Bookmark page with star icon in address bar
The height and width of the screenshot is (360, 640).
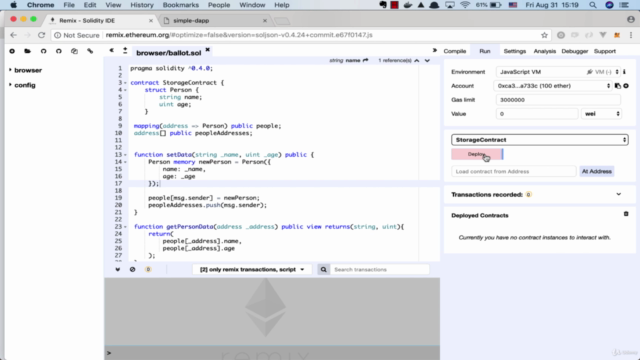click(544, 35)
